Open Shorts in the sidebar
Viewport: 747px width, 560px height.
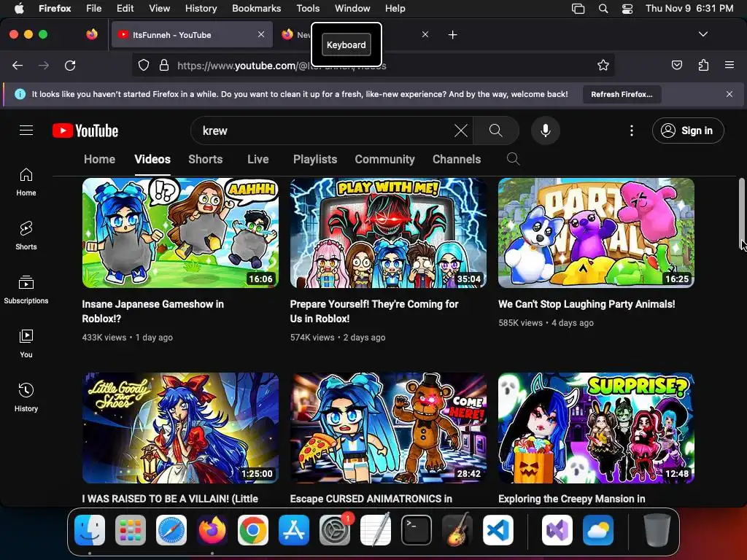(26, 236)
